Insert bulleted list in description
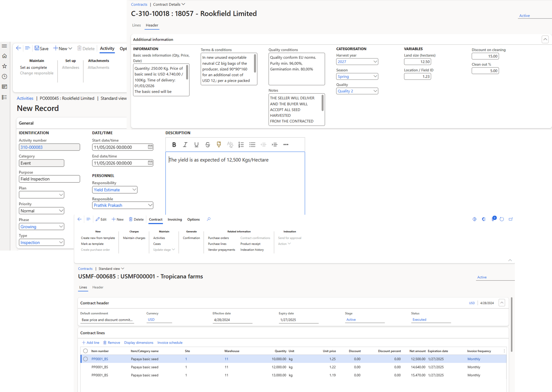 (252, 145)
